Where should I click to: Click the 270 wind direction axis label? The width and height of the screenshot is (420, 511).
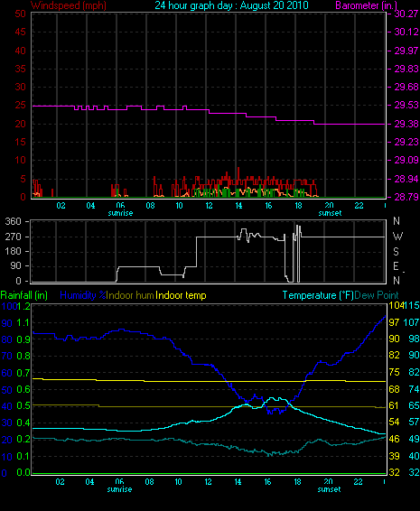tap(14, 237)
